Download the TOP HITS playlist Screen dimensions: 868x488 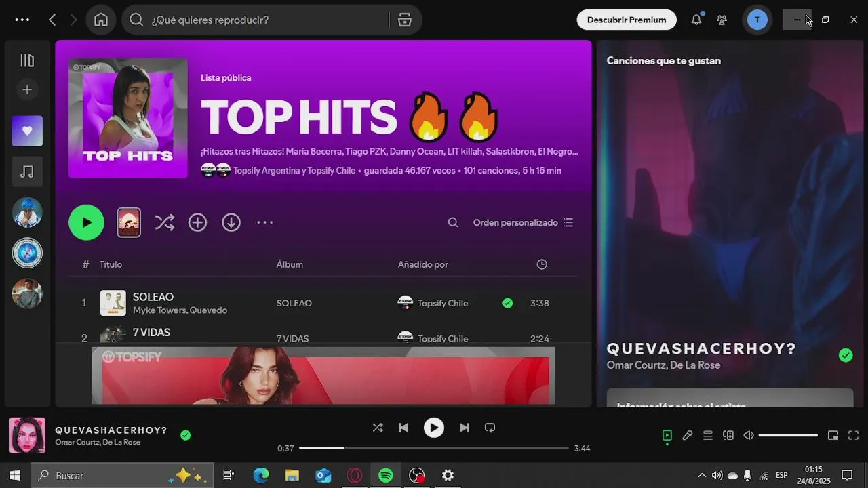[231, 222]
